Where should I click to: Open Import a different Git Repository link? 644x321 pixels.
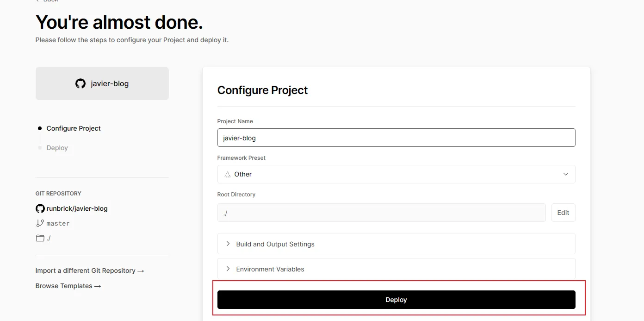[90, 271]
